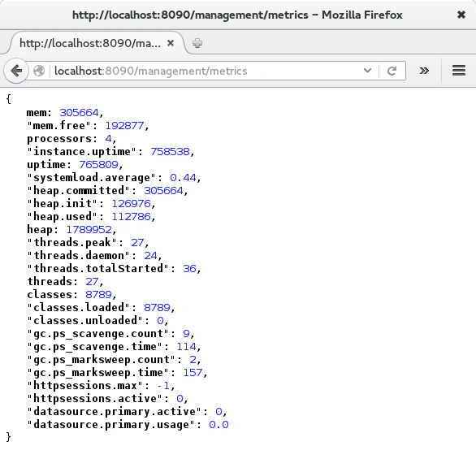This screenshot has height=459, width=476.
Task: Close the localhost:8090 tab
Action: click(x=171, y=43)
